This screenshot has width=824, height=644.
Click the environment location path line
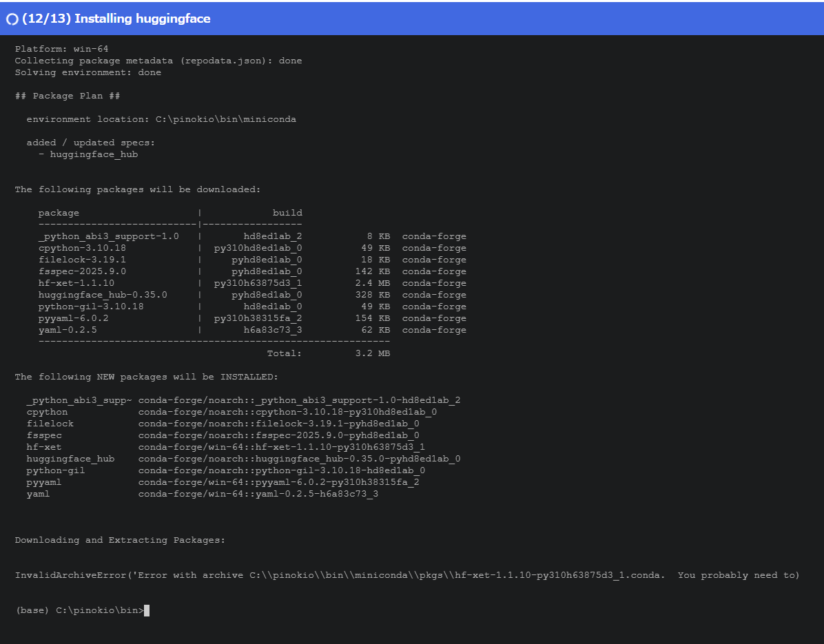pyautogui.click(x=161, y=119)
